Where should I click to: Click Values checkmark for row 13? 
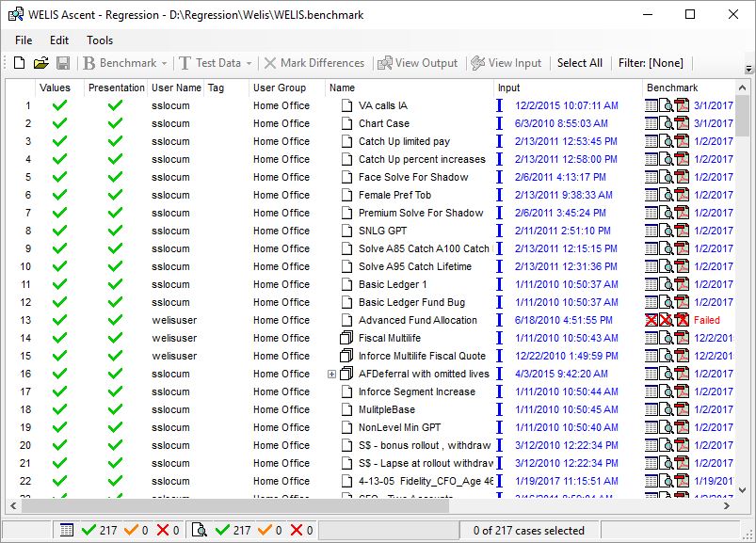point(60,320)
